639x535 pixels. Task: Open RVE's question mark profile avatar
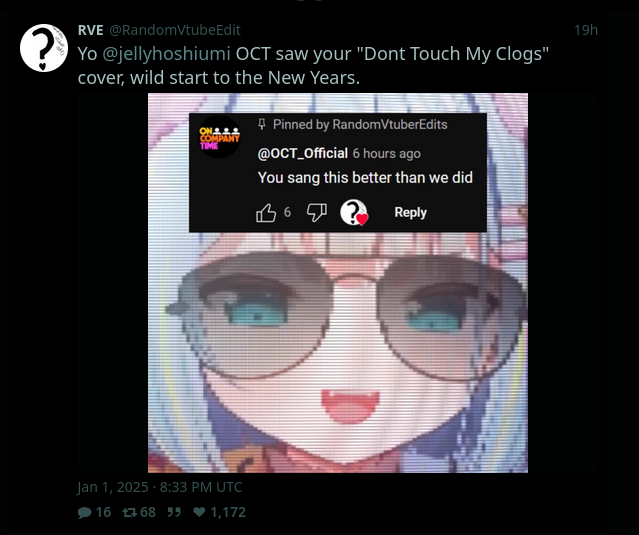(x=44, y=48)
